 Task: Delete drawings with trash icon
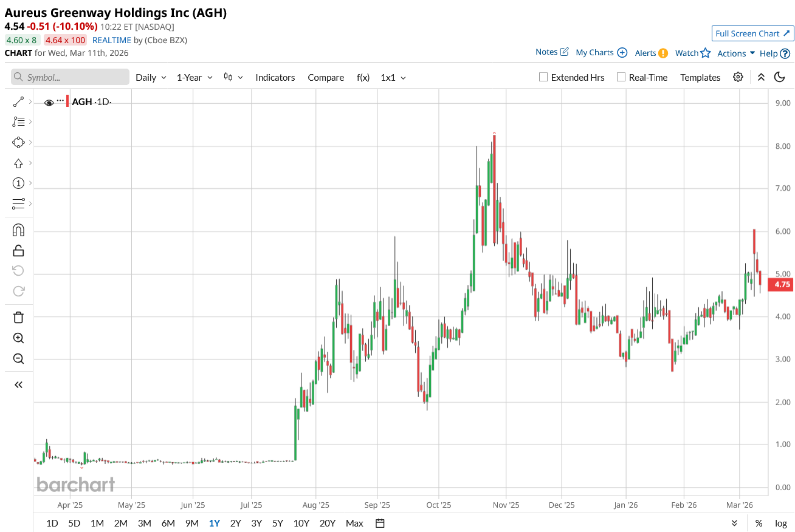[18, 318]
